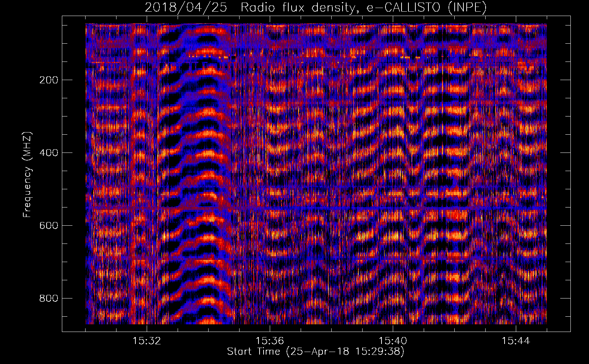Screen dimensions: 589x364
Task: Click the '15:36' time tick label
Action: (x=270, y=341)
